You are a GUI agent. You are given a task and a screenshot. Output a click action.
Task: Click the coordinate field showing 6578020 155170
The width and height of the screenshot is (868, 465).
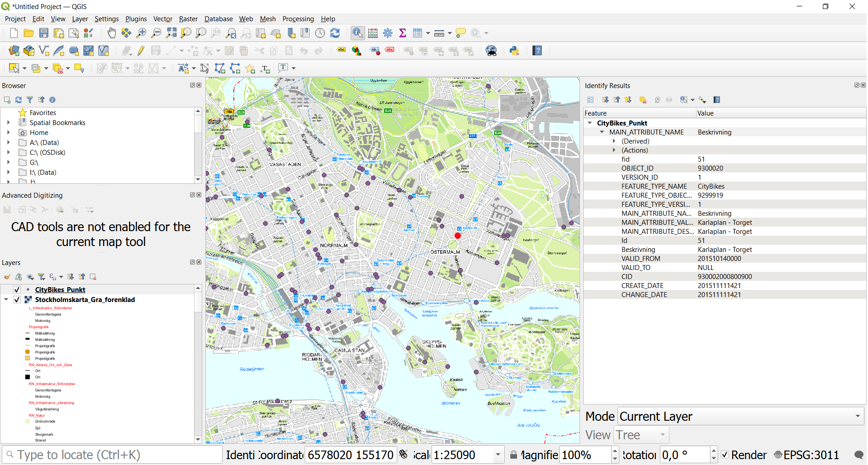pyautogui.click(x=351, y=455)
